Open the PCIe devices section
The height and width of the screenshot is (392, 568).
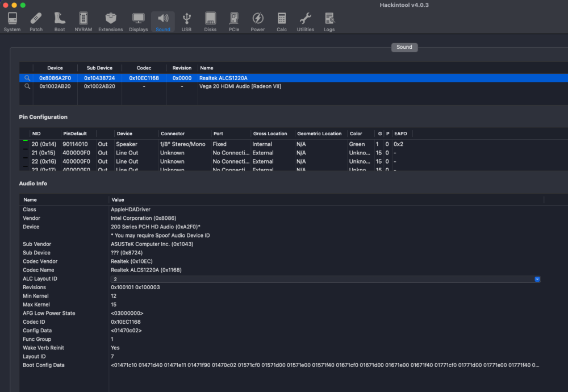234,22
